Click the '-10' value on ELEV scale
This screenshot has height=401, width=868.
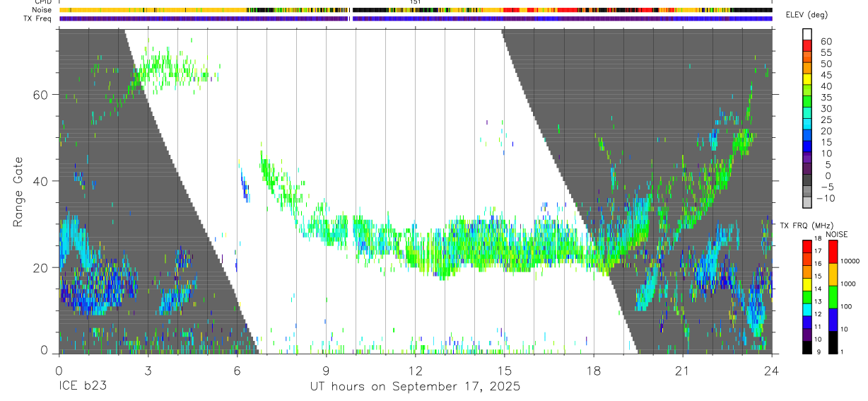pos(824,199)
